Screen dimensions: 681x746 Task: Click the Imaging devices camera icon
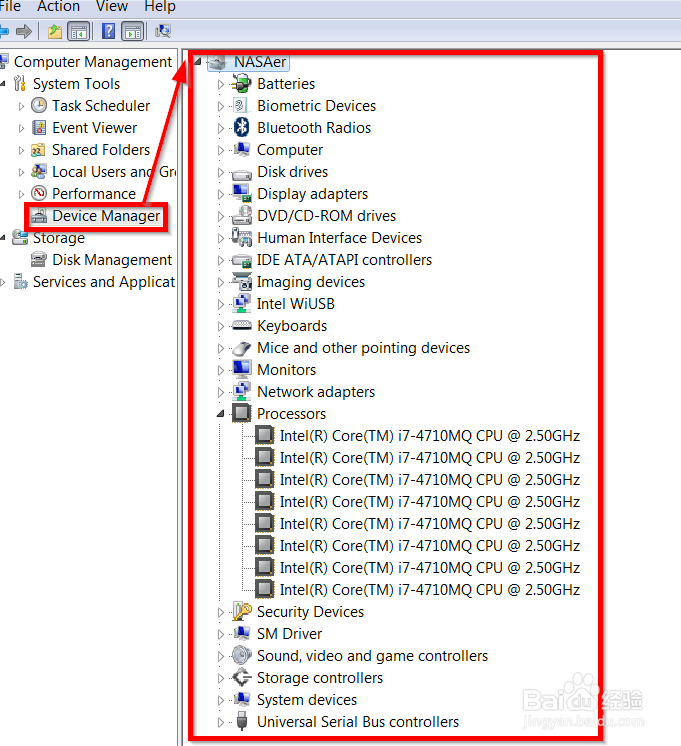tap(241, 281)
